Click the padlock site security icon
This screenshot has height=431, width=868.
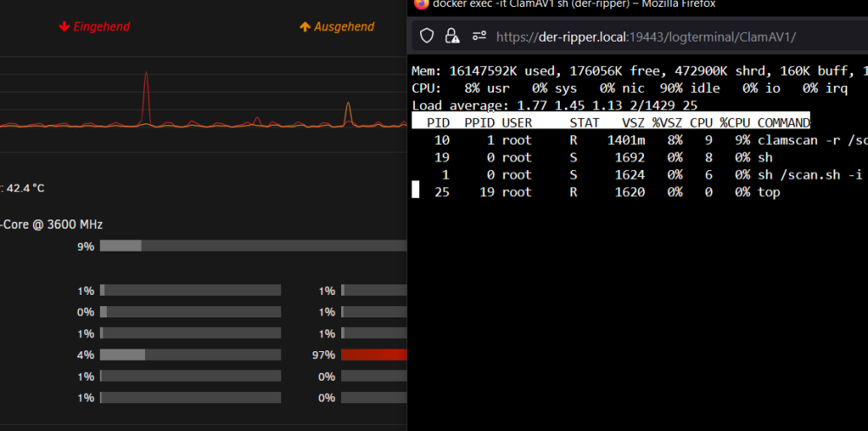tap(452, 36)
